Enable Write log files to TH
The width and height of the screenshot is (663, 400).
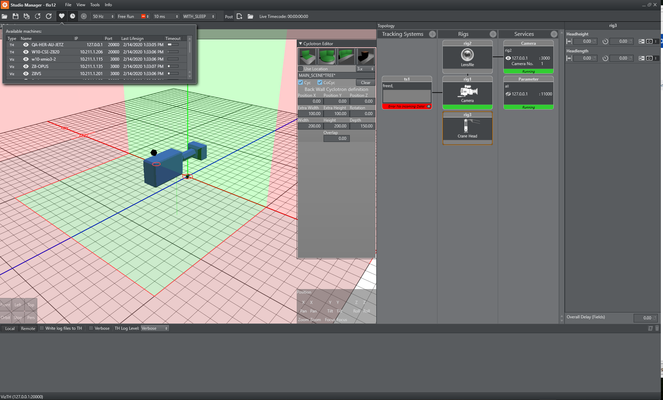click(43, 328)
